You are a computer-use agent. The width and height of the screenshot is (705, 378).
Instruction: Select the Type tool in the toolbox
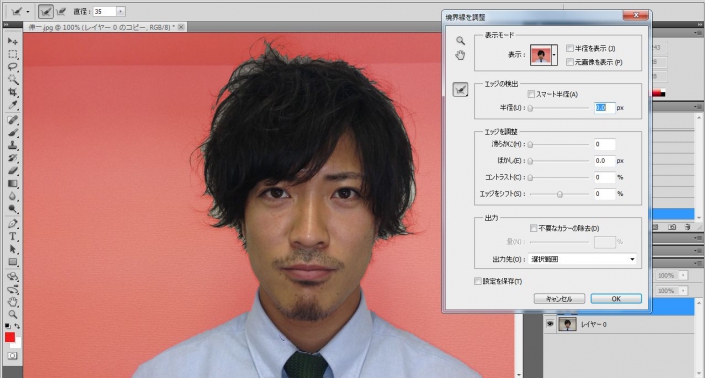click(x=13, y=236)
